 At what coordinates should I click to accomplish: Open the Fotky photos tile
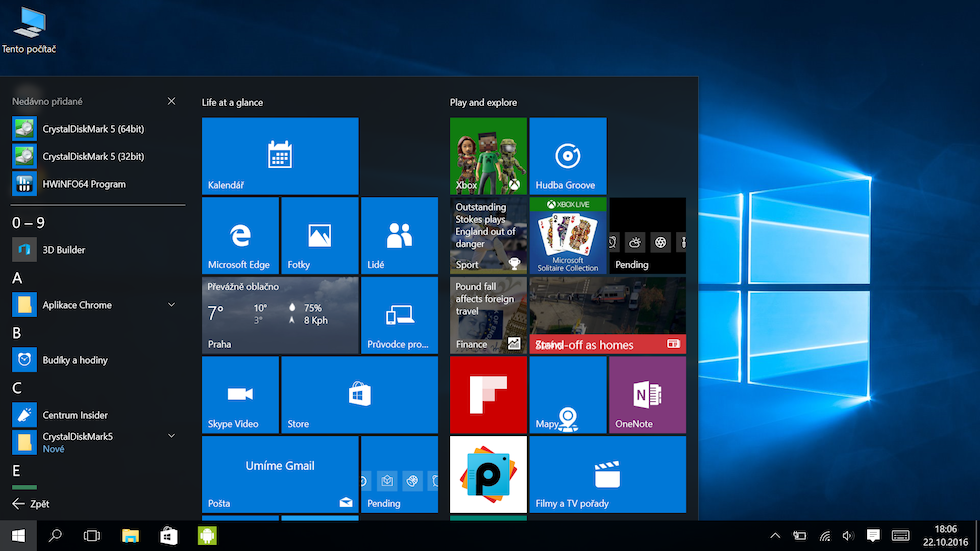319,235
